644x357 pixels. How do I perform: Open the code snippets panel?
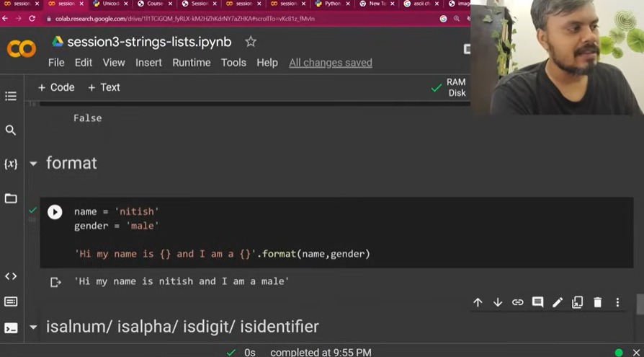(x=11, y=276)
